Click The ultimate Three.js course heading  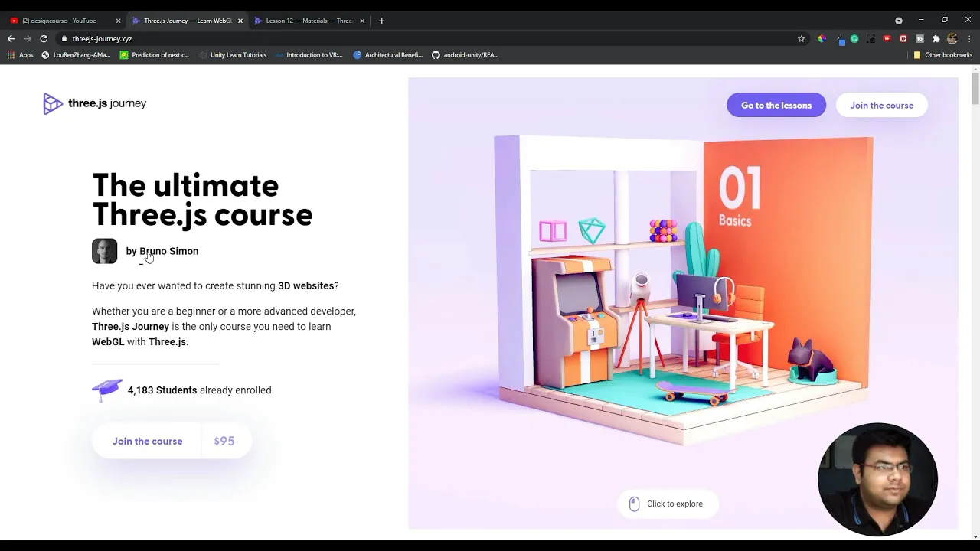[202, 201]
